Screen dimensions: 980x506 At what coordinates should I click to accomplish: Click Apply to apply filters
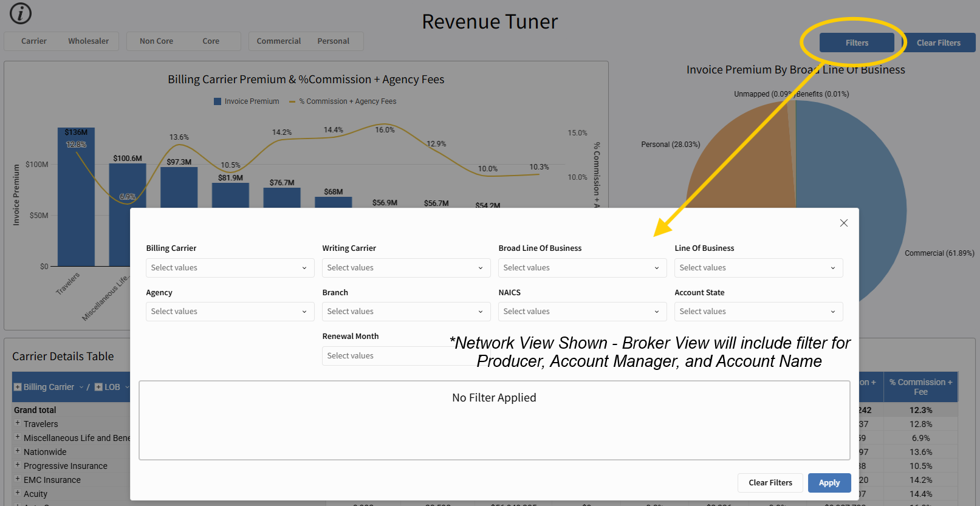[x=829, y=483]
